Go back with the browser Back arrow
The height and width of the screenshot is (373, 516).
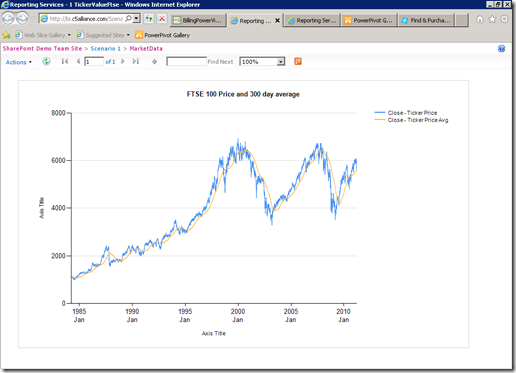pos(8,18)
